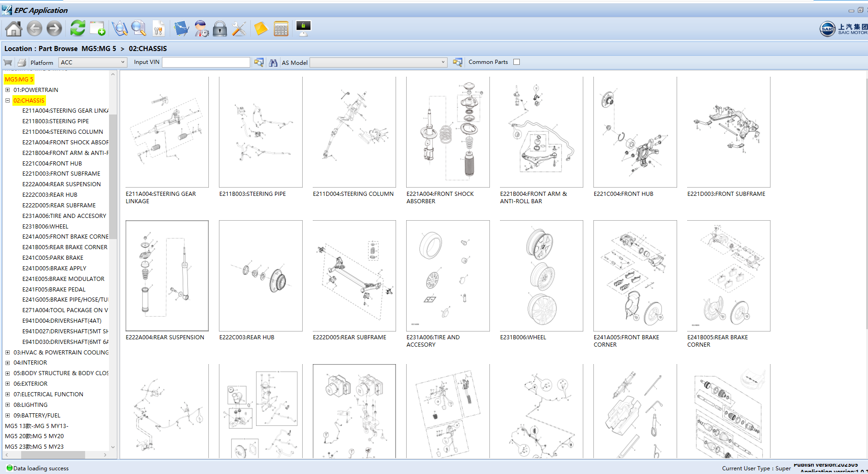
Task: Click the printer icon beside Platform
Action: click(22, 63)
